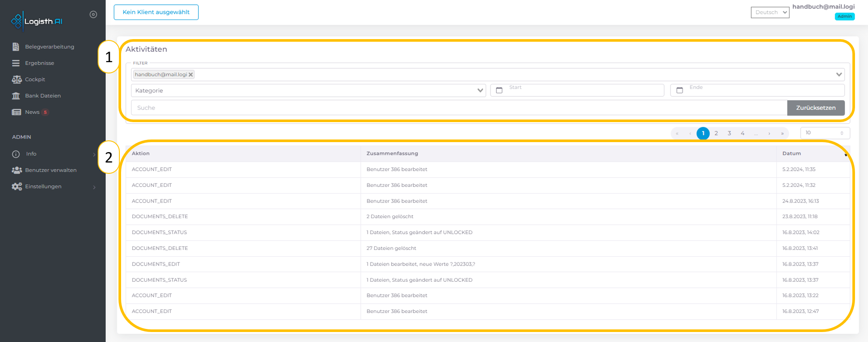Viewport: 868px width, 342px height.
Task: Click the News newspaper icon
Action: 16,112
